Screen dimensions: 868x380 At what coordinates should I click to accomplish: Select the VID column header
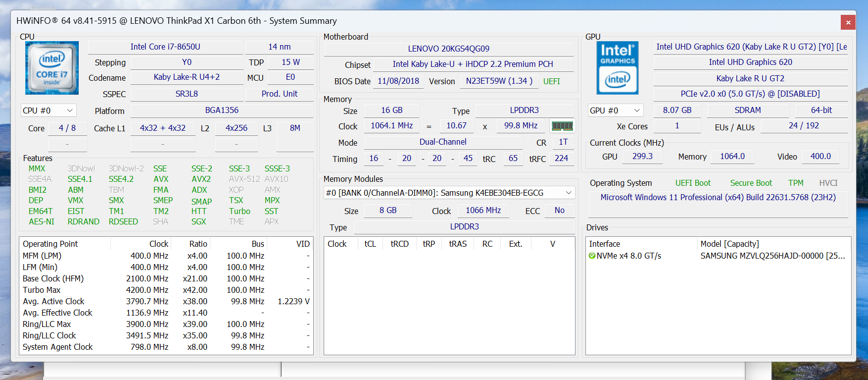click(x=290, y=244)
